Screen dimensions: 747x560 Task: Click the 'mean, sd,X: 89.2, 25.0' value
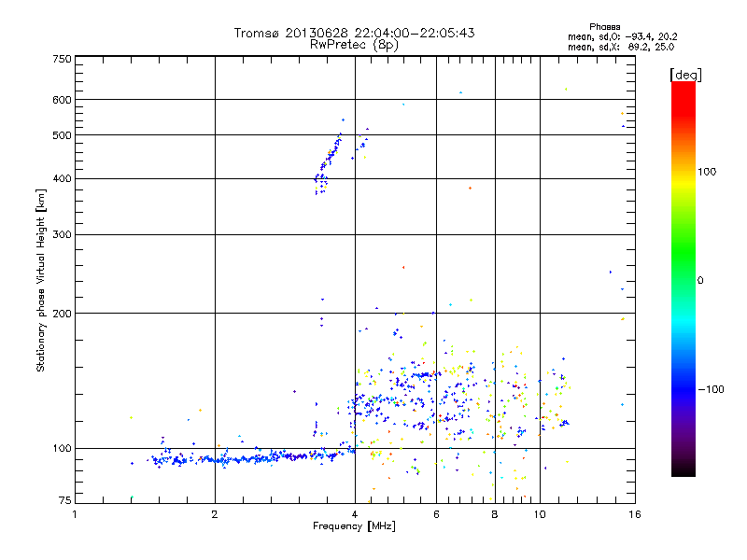[x=621, y=47]
